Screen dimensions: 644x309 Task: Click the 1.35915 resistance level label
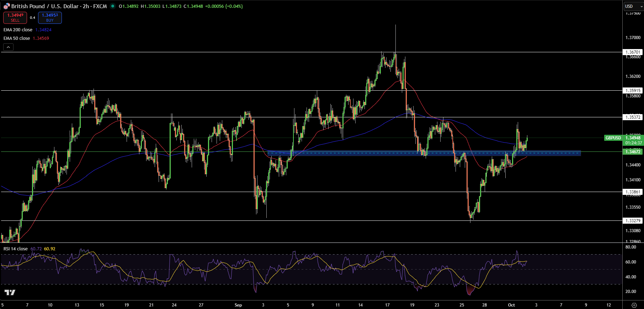pos(633,91)
